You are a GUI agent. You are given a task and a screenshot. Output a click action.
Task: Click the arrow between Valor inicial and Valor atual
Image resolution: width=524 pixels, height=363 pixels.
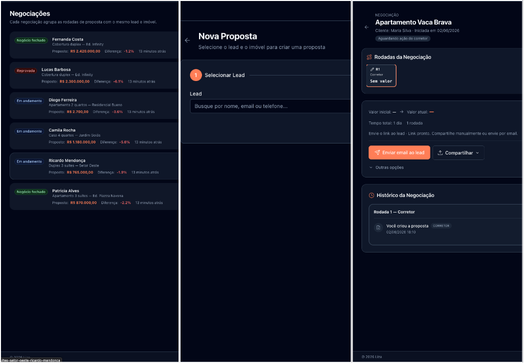click(x=402, y=112)
